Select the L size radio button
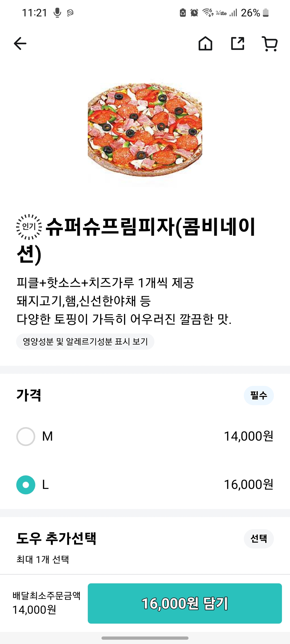290x644 pixels. [26, 485]
